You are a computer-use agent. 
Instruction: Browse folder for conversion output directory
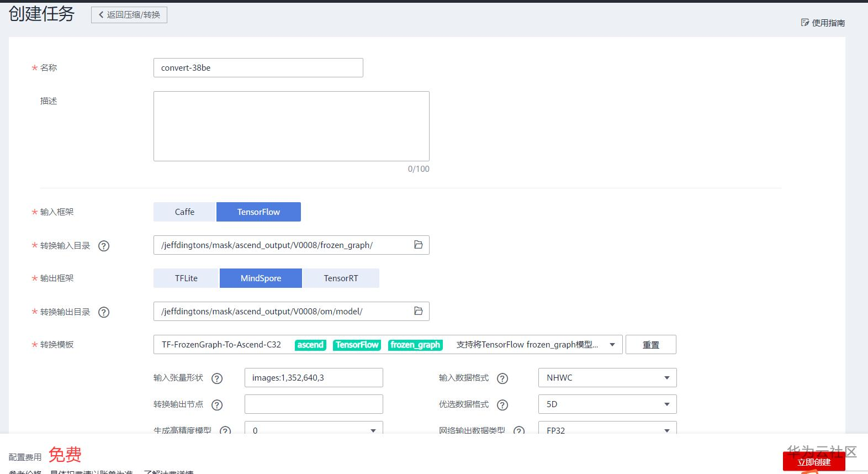[419, 311]
